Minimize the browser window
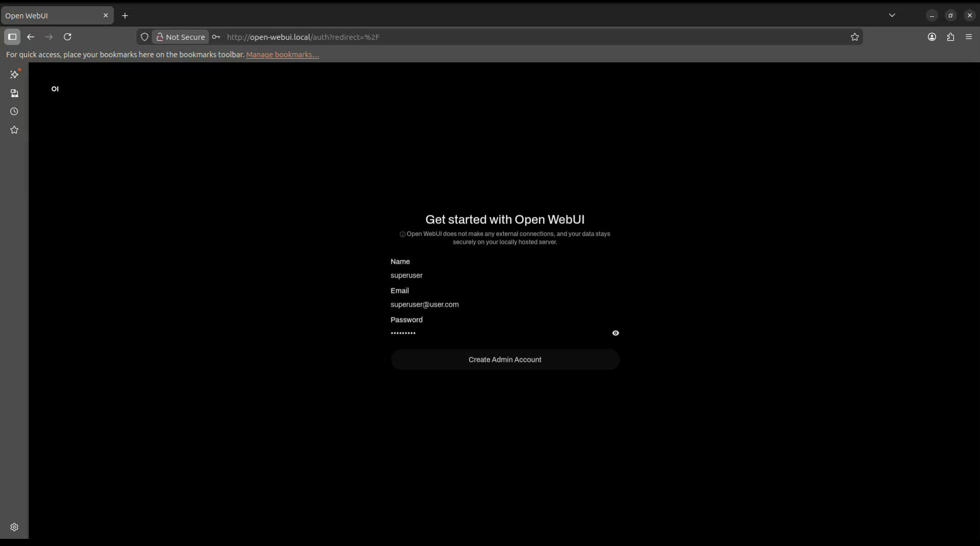Screen dimensions: 980x546 932,16
